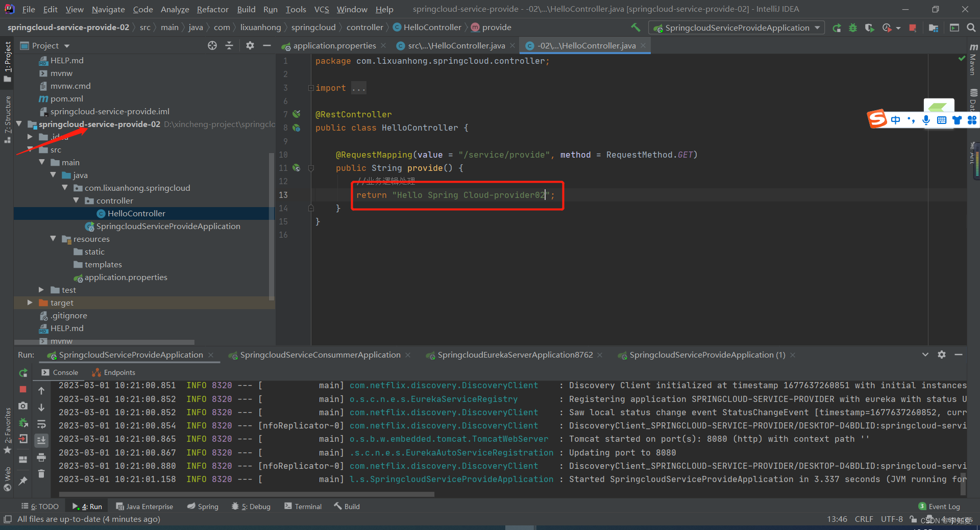Toggle the 2: Favorites tool window stripe
The width and height of the screenshot is (980, 530).
[x=7, y=430]
